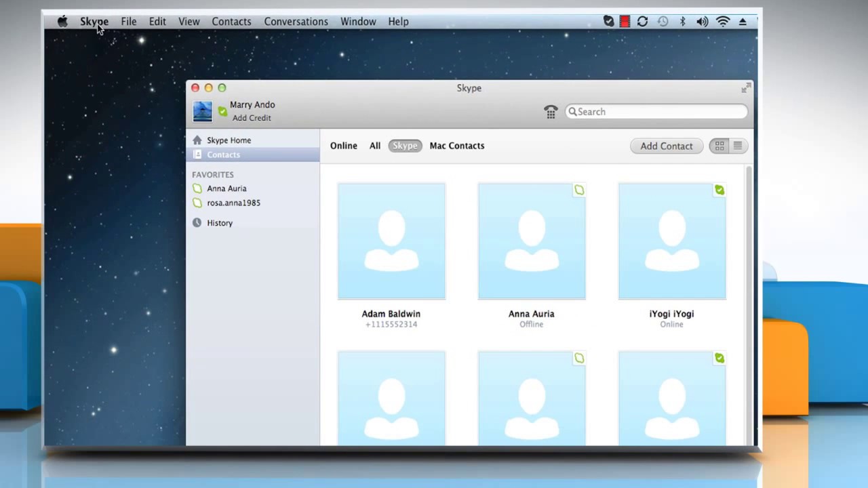Viewport: 868px width, 488px height.
Task: Open the dial pad phone icon
Action: click(x=551, y=112)
